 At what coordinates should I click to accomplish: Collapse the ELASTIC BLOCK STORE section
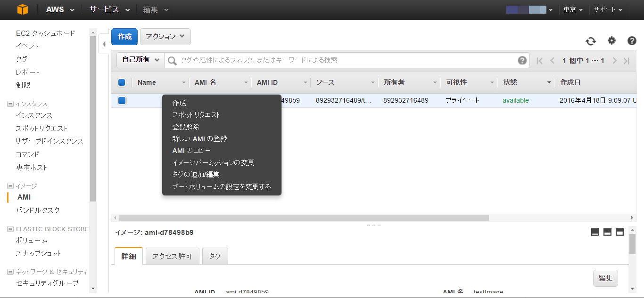(10, 229)
